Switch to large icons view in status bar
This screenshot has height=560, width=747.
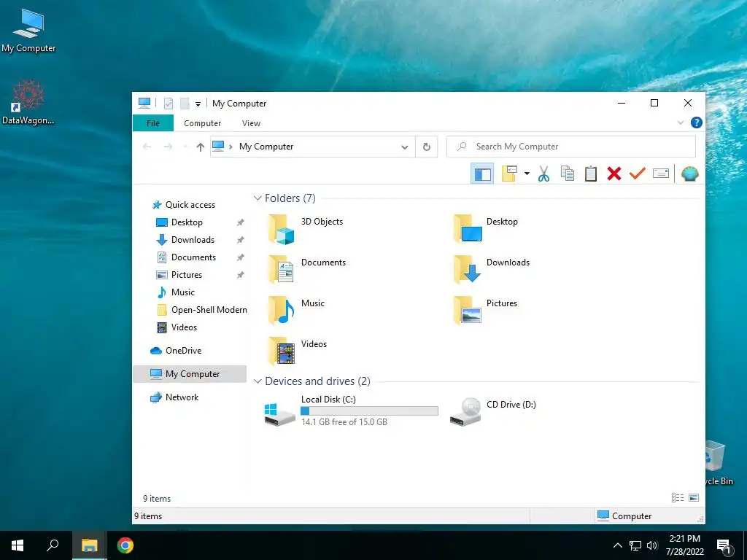694,498
